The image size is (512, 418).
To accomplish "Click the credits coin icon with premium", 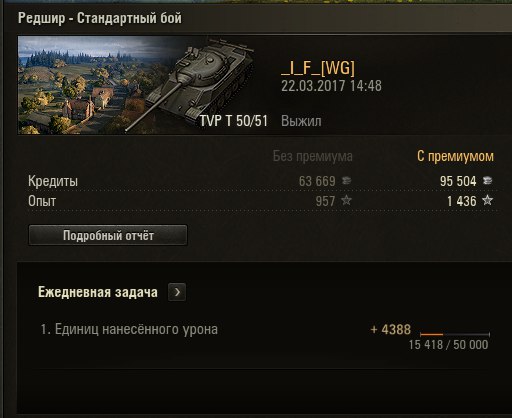I will [488, 181].
